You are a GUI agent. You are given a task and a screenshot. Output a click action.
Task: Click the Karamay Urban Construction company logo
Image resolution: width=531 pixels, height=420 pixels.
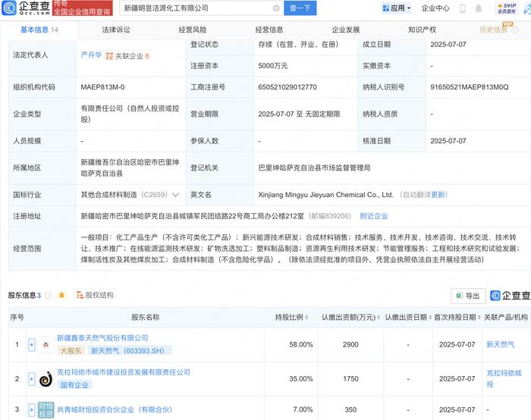(46, 379)
